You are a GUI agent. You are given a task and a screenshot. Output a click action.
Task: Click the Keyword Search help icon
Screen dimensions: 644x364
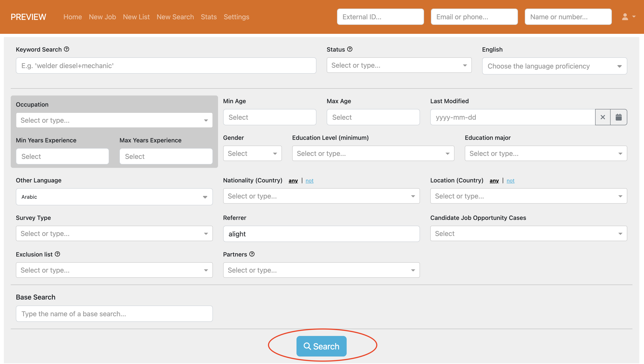click(x=66, y=49)
